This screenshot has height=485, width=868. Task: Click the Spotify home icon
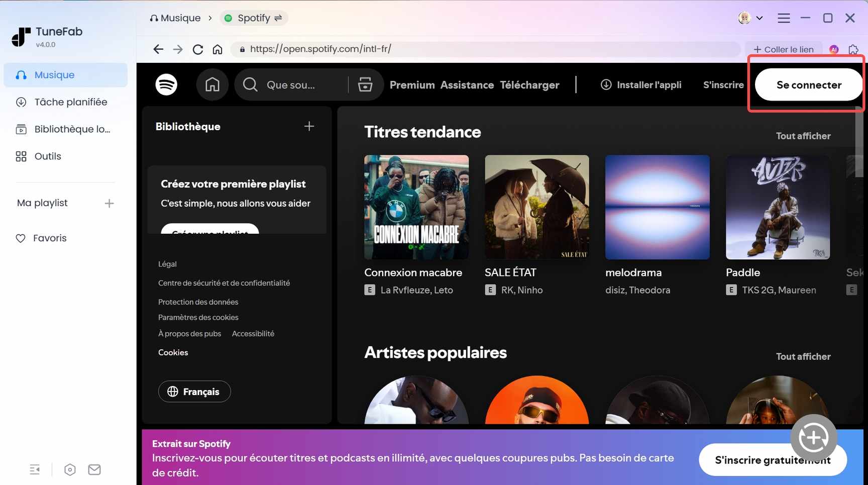(212, 84)
